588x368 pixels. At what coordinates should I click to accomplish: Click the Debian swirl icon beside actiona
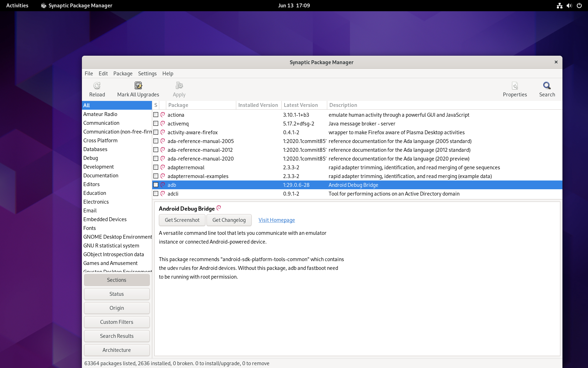[x=163, y=115]
